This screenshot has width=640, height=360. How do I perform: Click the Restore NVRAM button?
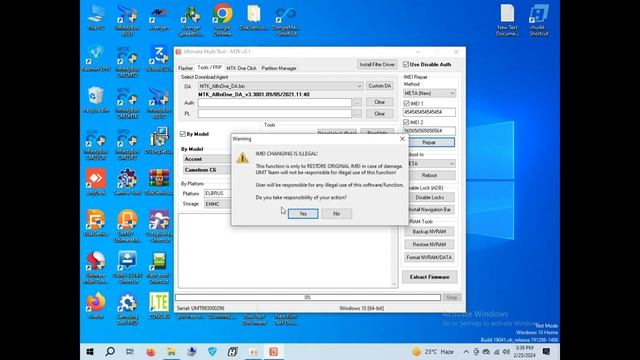(429, 244)
